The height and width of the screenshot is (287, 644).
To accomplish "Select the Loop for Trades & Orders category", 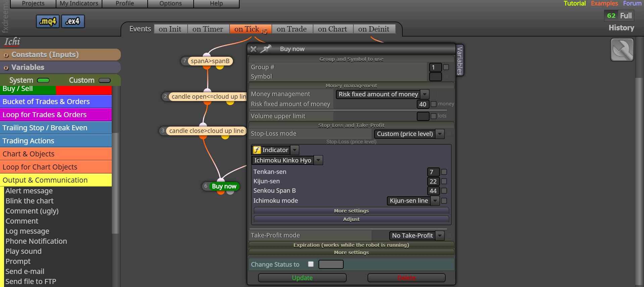I will click(x=56, y=115).
